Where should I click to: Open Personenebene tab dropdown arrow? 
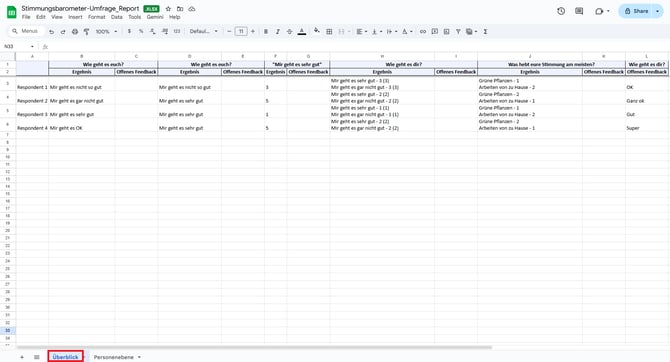point(139,357)
